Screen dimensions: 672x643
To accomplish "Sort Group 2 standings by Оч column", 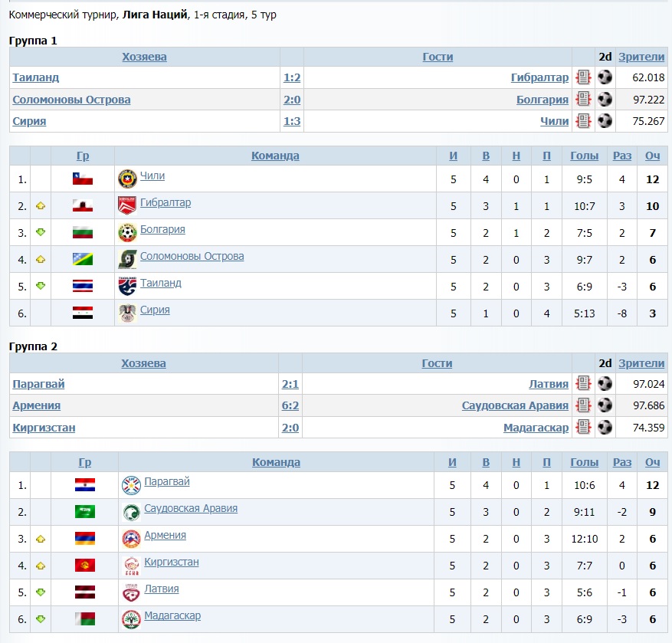I will click(x=652, y=462).
